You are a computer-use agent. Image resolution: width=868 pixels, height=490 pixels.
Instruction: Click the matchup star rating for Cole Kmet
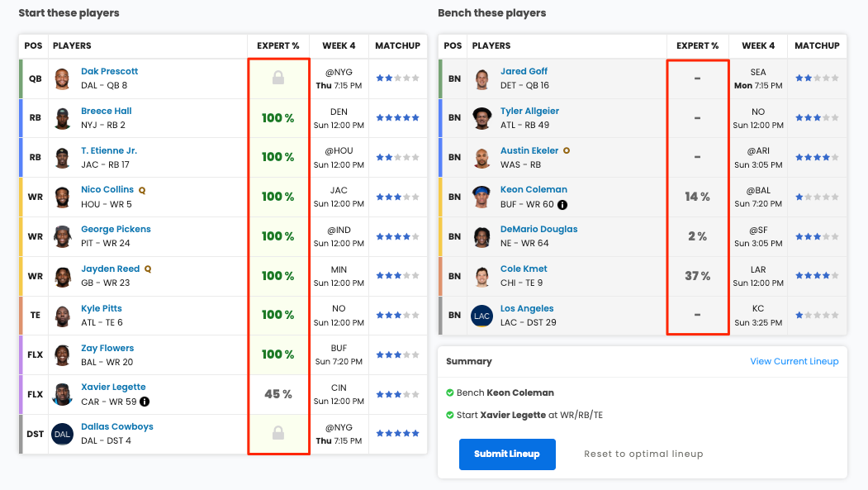click(x=817, y=276)
